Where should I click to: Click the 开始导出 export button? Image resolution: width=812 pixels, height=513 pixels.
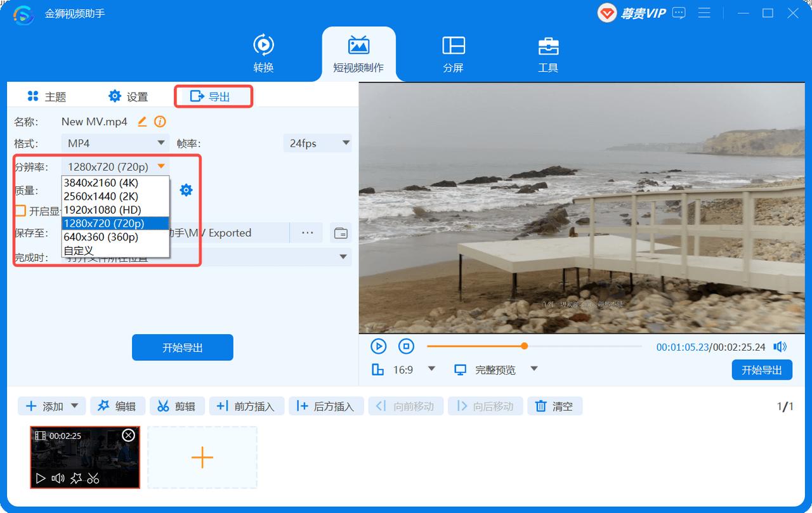pos(182,347)
